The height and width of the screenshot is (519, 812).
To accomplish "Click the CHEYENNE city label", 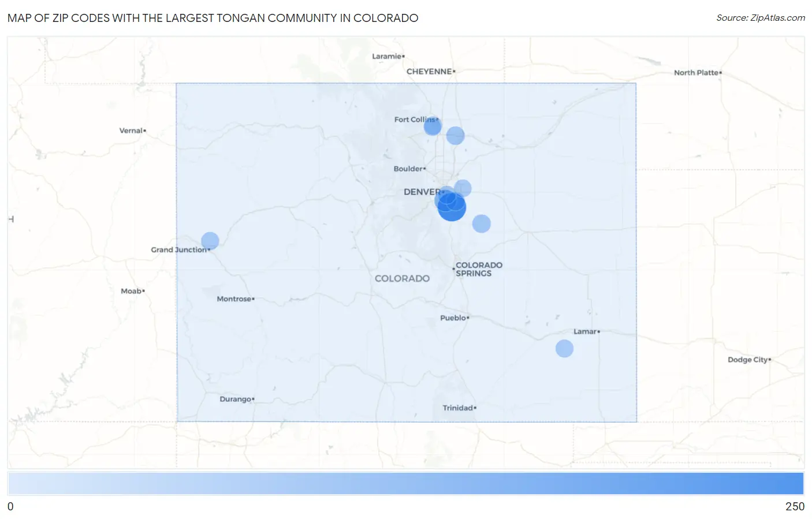I will [429, 72].
